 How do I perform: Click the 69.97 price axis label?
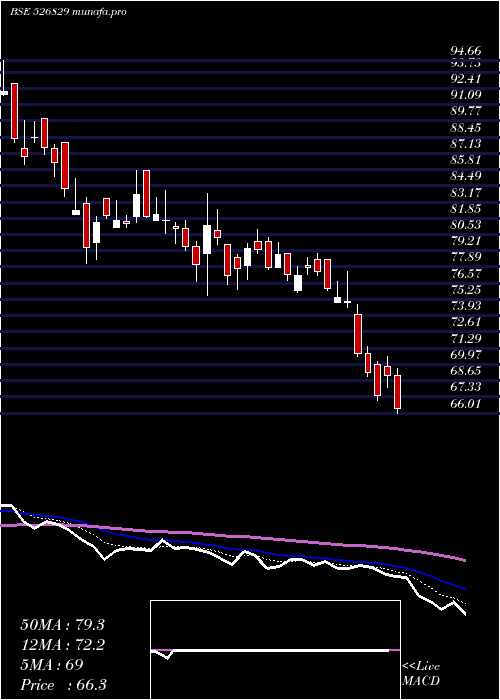[466, 354]
